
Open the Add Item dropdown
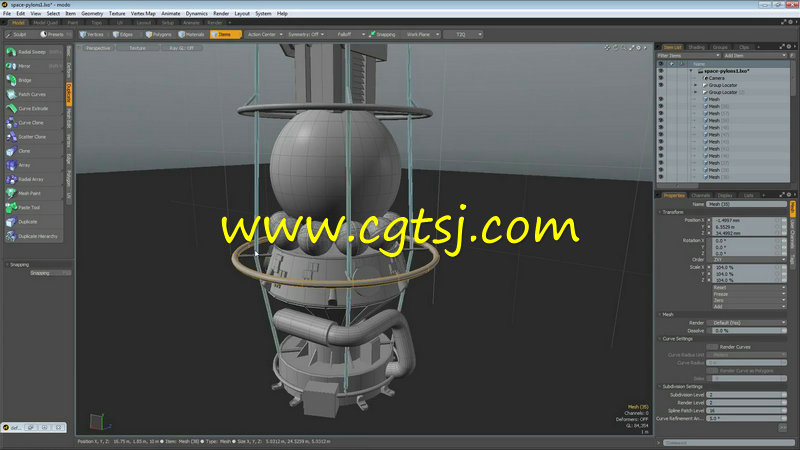(755, 56)
